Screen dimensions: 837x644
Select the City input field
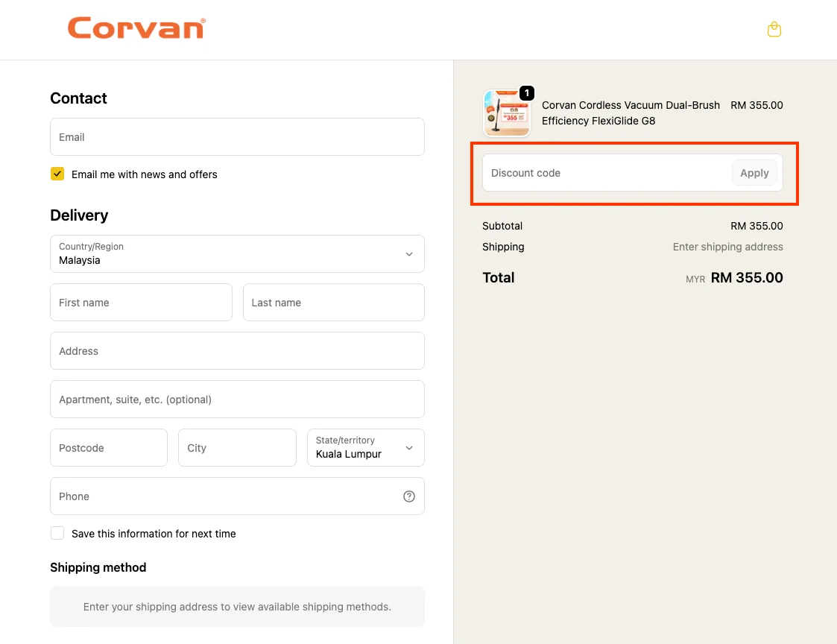click(x=237, y=447)
